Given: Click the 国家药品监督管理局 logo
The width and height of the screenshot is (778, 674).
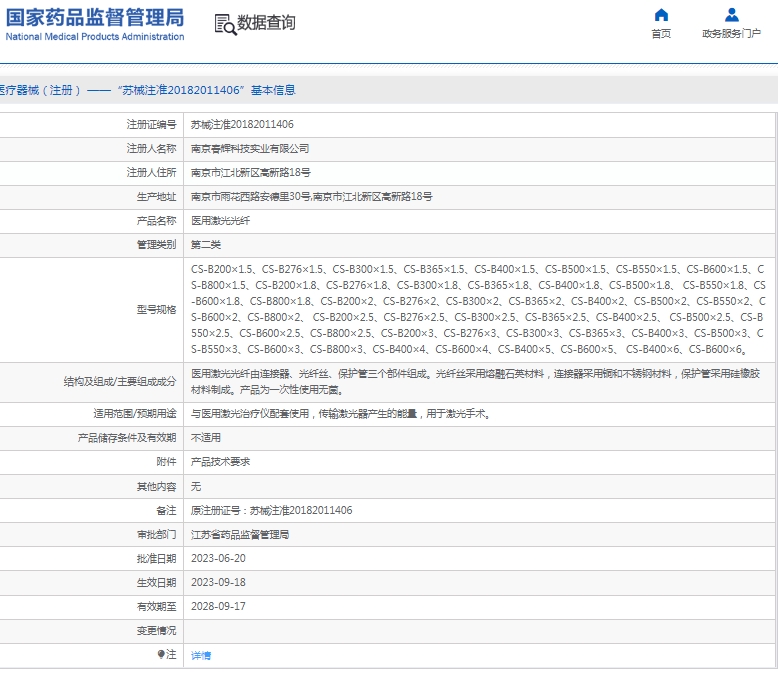Looking at the screenshot, I should coord(95,18).
